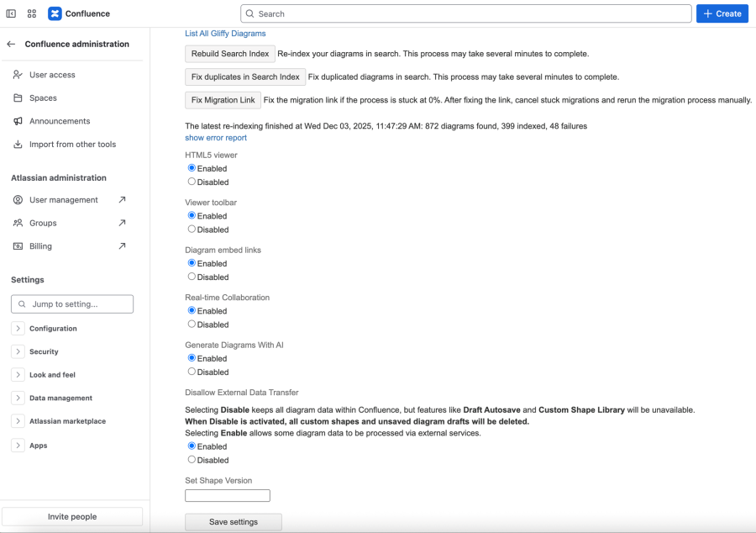Screen dimensions: 756x533
Task: Disable the HTML5 viewer option
Action: pos(192,182)
